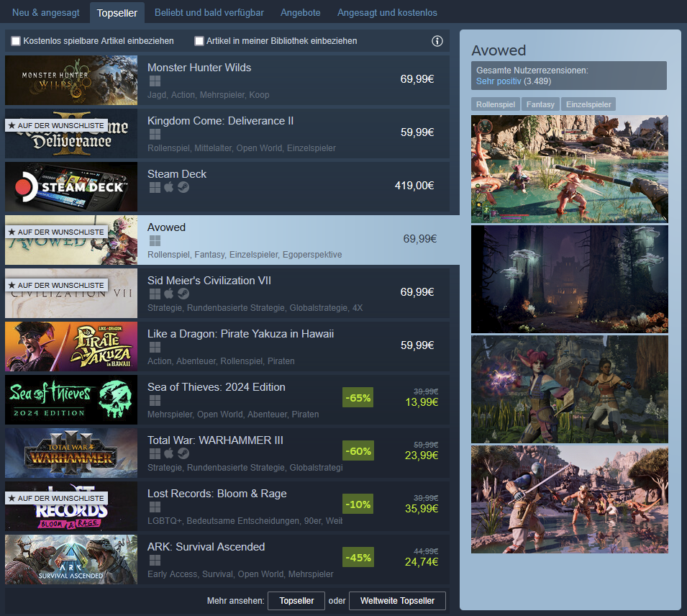This screenshot has width=687, height=616.
Task: Click Windows icon under Monster Hunter Wilds
Action: point(155,81)
